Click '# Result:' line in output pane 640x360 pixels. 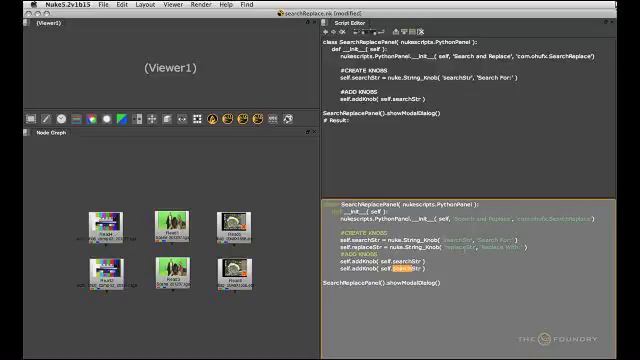336,120
